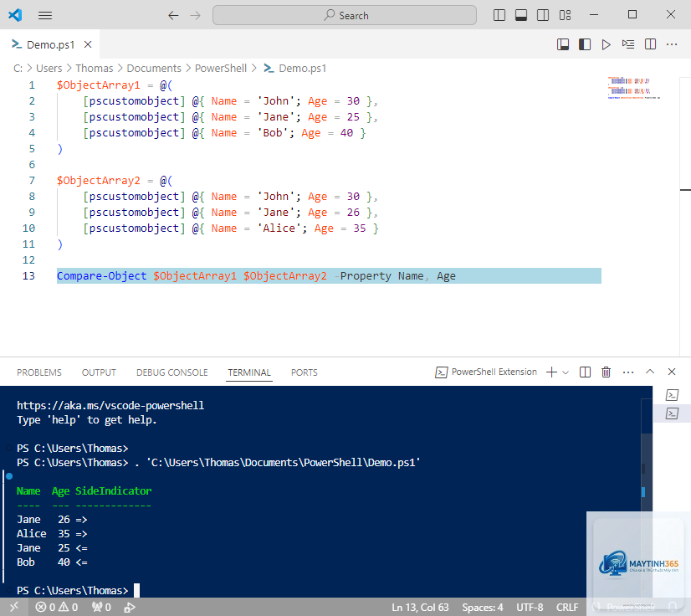This screenshot has height=616, width=691.
Task: Click $ObjectArray1 variable on line 1
Action: 98,85
